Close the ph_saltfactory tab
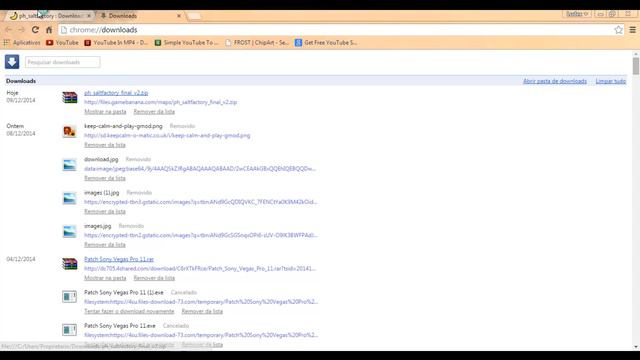This screenshot has width=640, height=360. click(89, 16)
